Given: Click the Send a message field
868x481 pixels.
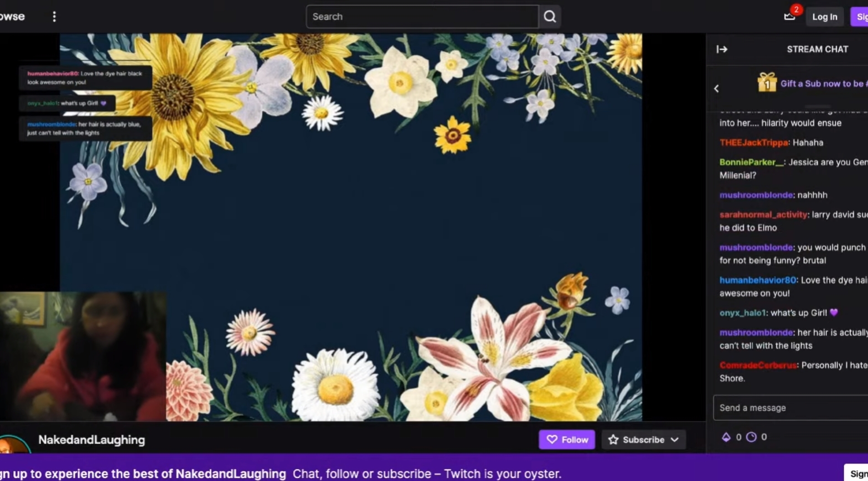Looking at the screenshot, I should pos(790,408).
